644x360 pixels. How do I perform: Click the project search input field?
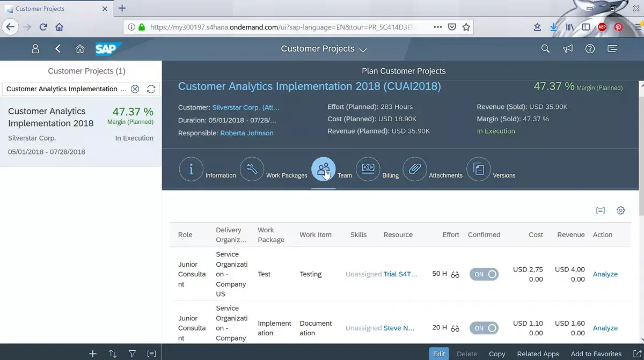click(67, 89)
